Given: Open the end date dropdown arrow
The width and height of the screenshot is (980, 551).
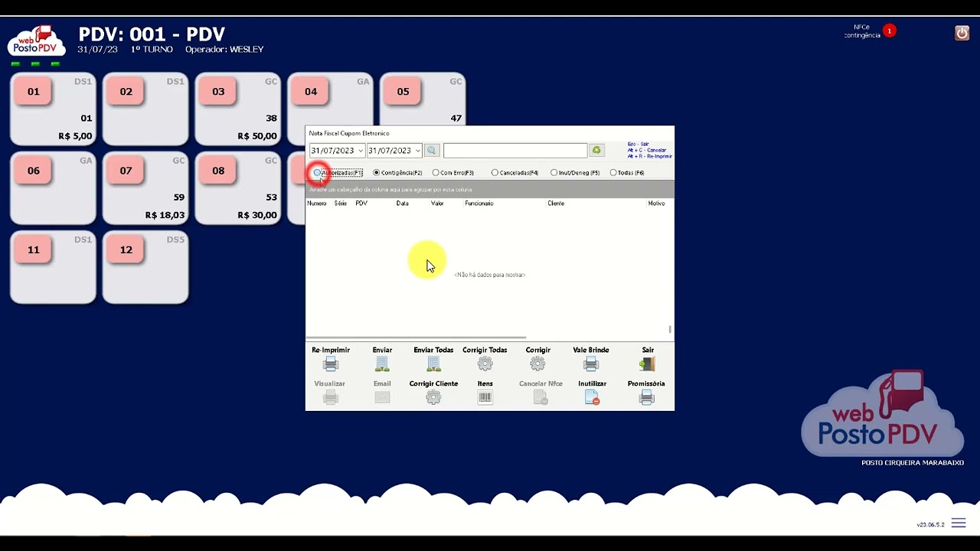Looking at the screenshot, I should pyautogui.click(x=417, y=151).
